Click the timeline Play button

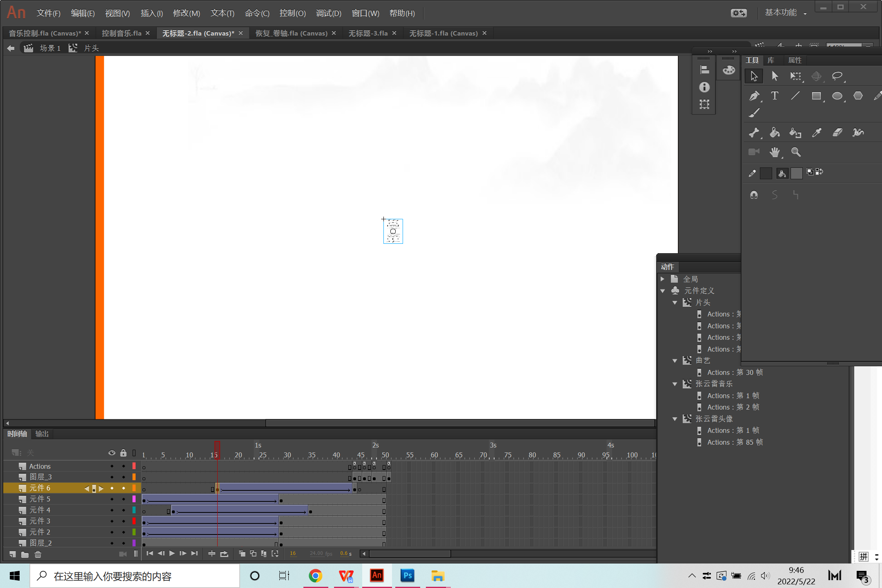click(172, 554)
